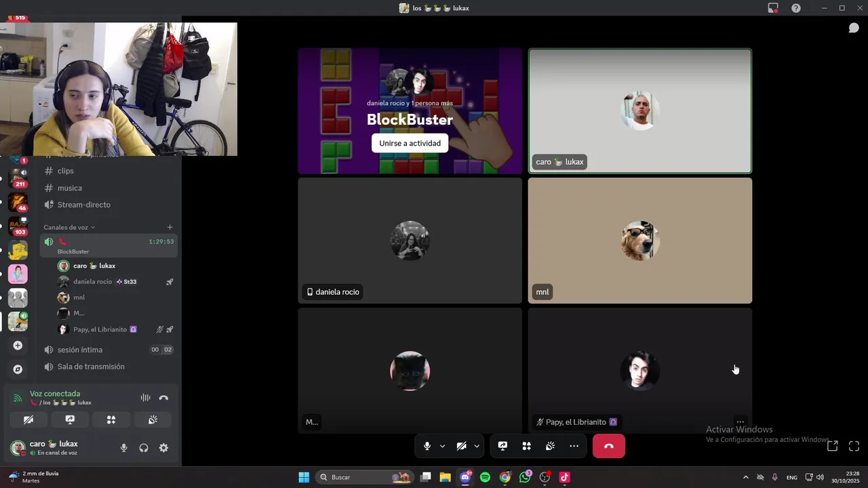Show hidden tray icons chevron
868x488 pixels.
[x=746, y=477]
